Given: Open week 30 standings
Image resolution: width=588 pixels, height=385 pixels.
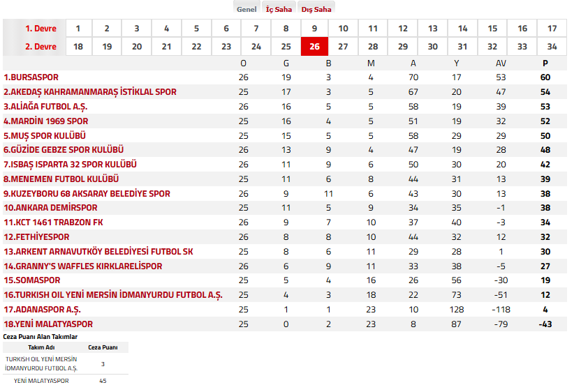Looking at the screenshot, I should pyautogui.click(x=433, y=47).
